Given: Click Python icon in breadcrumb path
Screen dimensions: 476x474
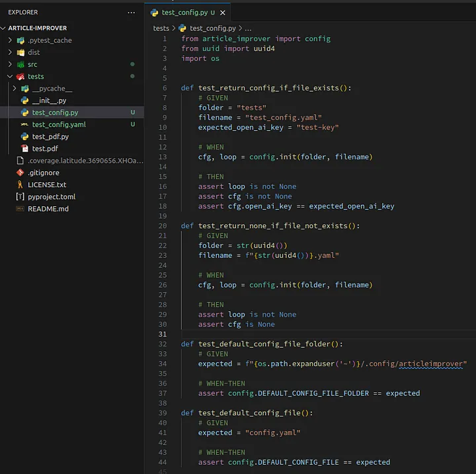Looking at the screenshot, I should point(182,28).
